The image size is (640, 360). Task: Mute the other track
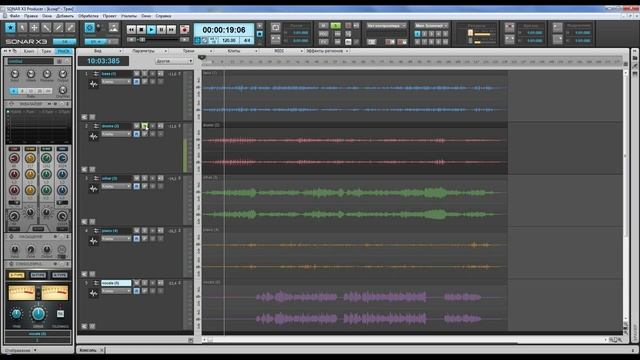click(x=137, y=178)
